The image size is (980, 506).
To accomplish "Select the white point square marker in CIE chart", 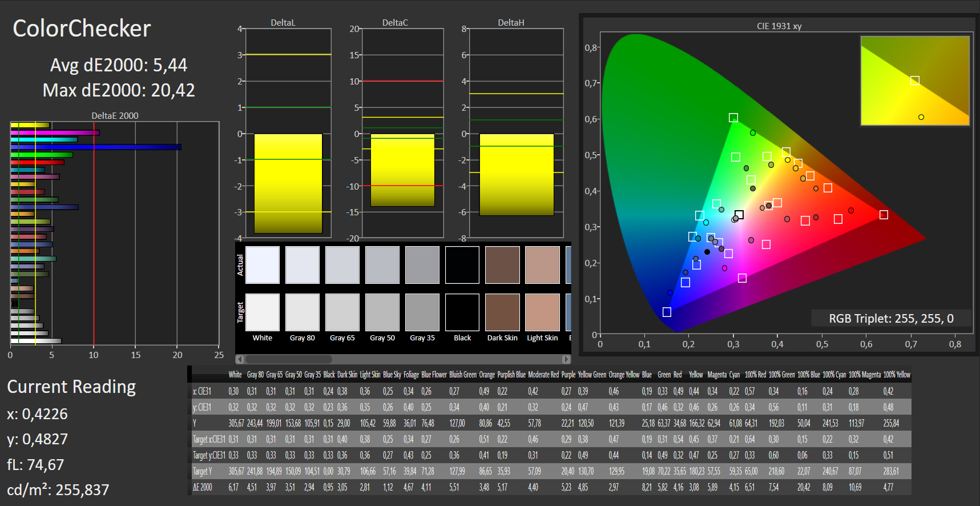I will click(x=739, y=215).
